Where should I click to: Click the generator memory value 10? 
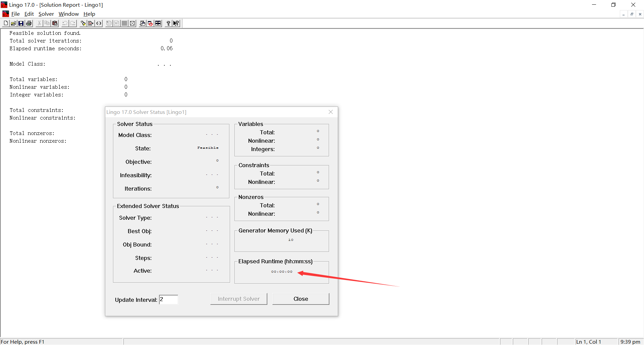point(291,240)
